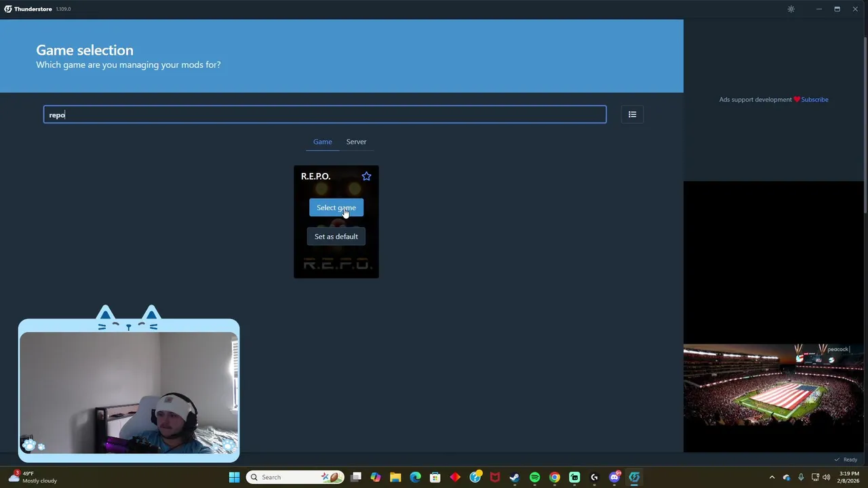
Task: Click the Ready status in the status bar
Action: tap(846, 460)
